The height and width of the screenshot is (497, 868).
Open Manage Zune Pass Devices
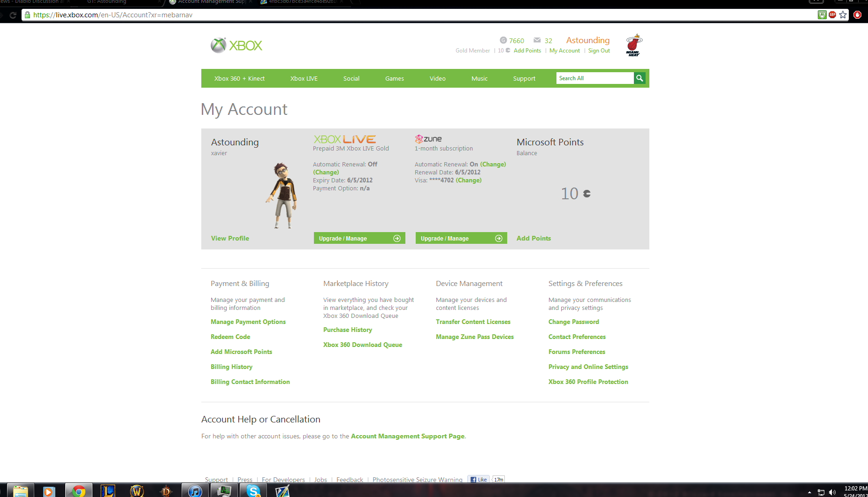[x=475, y=337]
